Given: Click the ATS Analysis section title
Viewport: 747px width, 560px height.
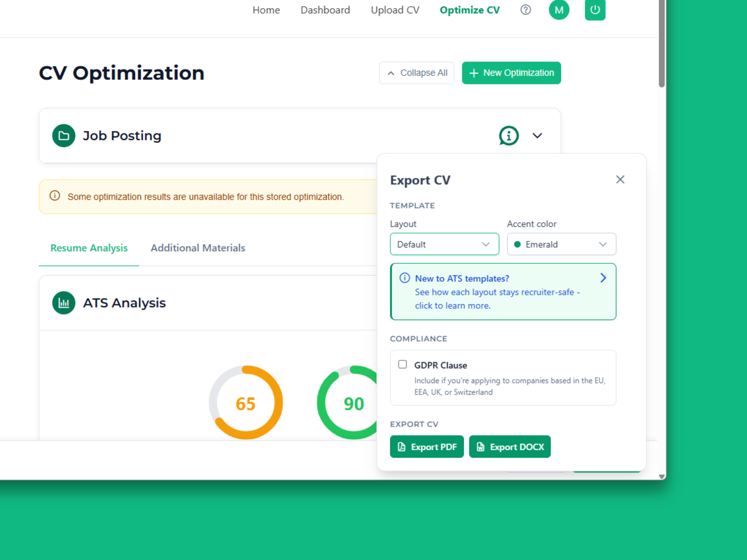Looking at the screenshot, I should click(125, 303).
